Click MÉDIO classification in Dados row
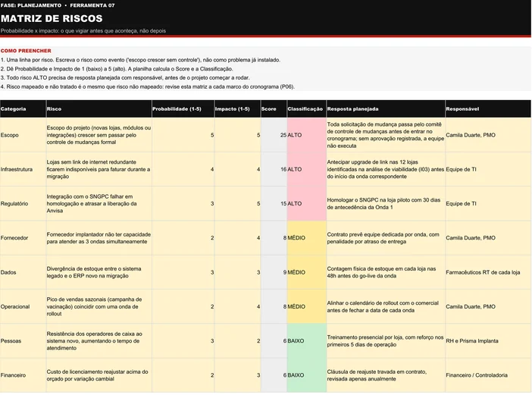This screenshot has height=395, width=532. coord(306,272)
